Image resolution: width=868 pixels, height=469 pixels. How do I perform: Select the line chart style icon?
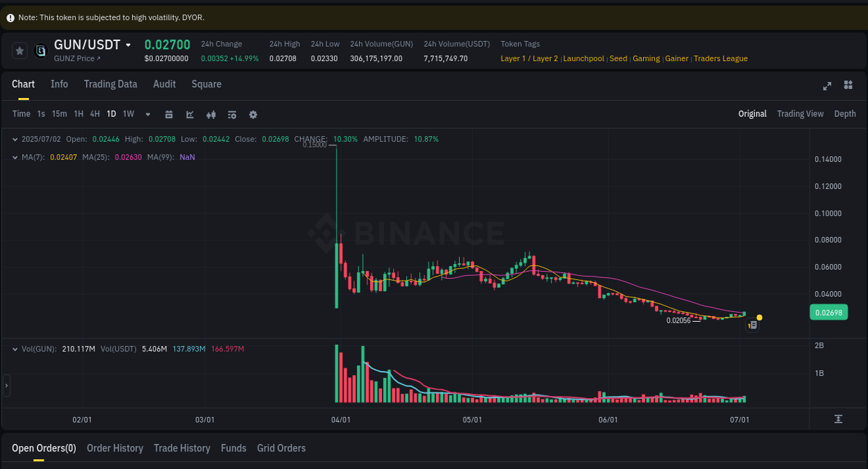point(190,114)
